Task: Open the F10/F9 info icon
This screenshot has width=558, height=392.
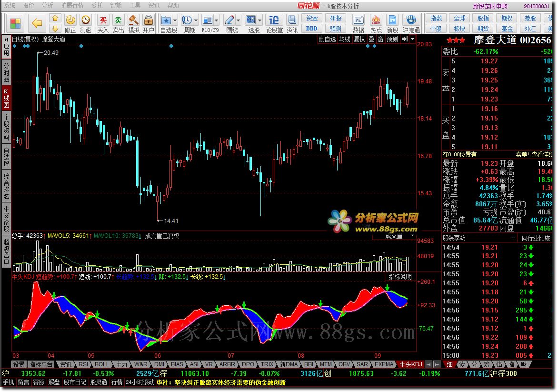Action: pos(207,20)
